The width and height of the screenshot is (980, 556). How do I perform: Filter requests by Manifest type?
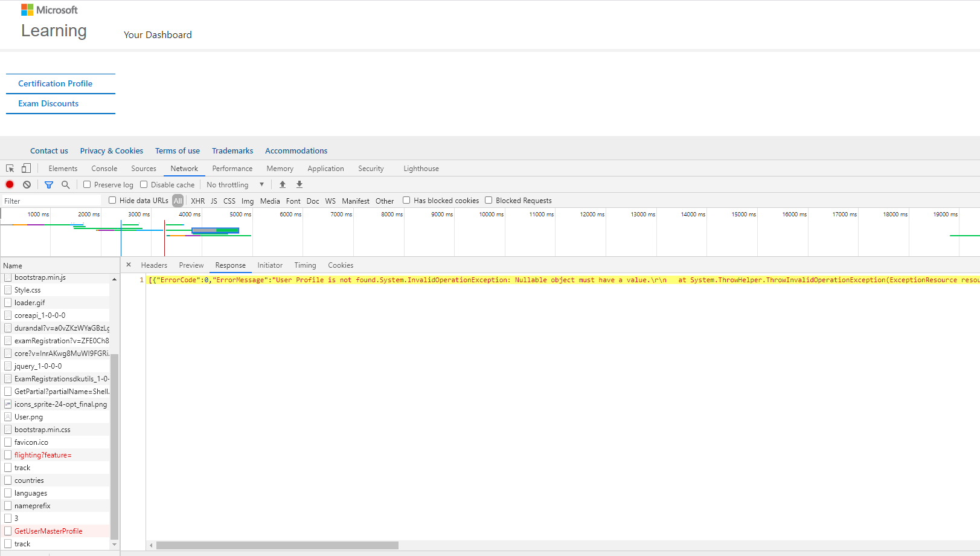coord(356,201)
